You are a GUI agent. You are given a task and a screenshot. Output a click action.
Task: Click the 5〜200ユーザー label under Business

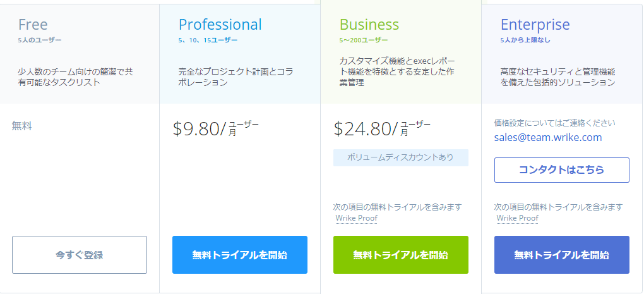[x=364, y=40]
